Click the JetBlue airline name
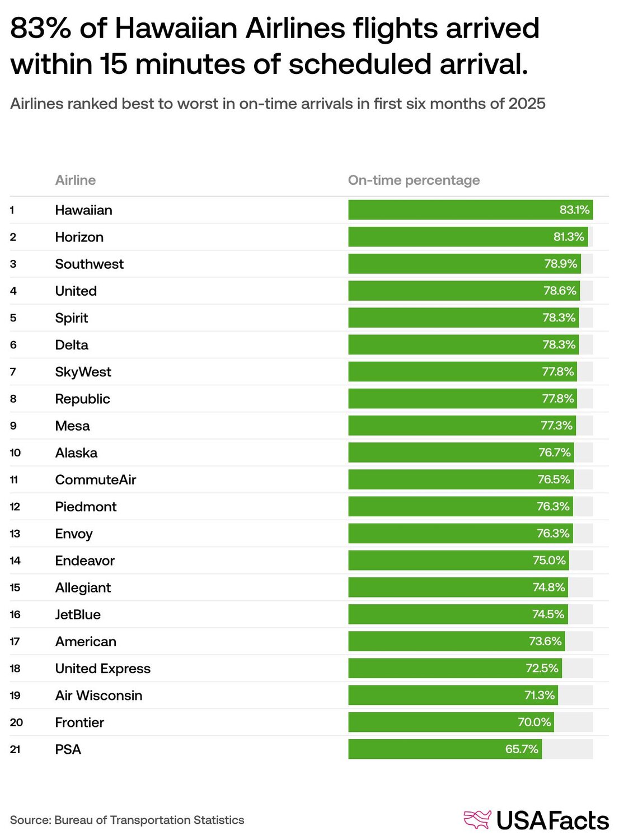 pyautogui.click(x=78, y=614)
